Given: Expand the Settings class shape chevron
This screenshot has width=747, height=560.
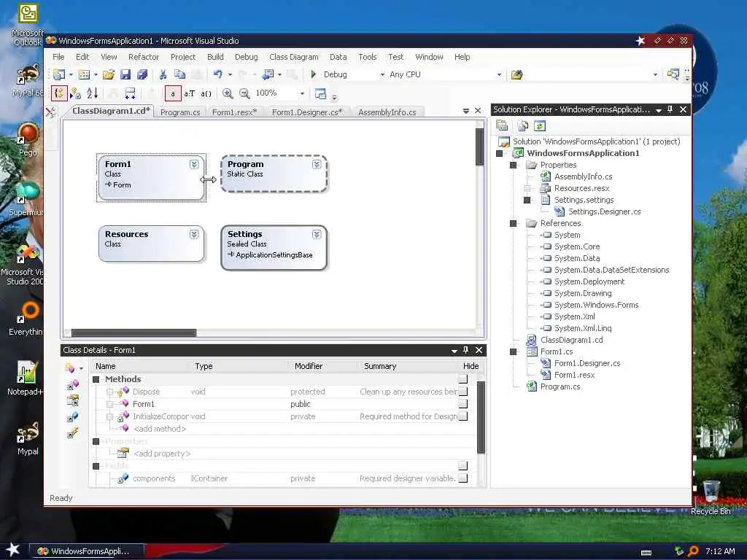Looking at the screenshot, I should click(317, 234).
